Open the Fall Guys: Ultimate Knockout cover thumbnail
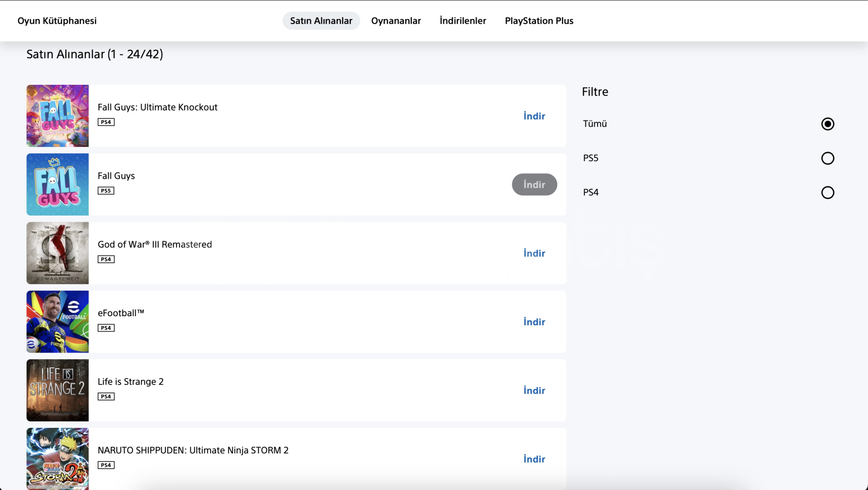 (x=58, y=116)
